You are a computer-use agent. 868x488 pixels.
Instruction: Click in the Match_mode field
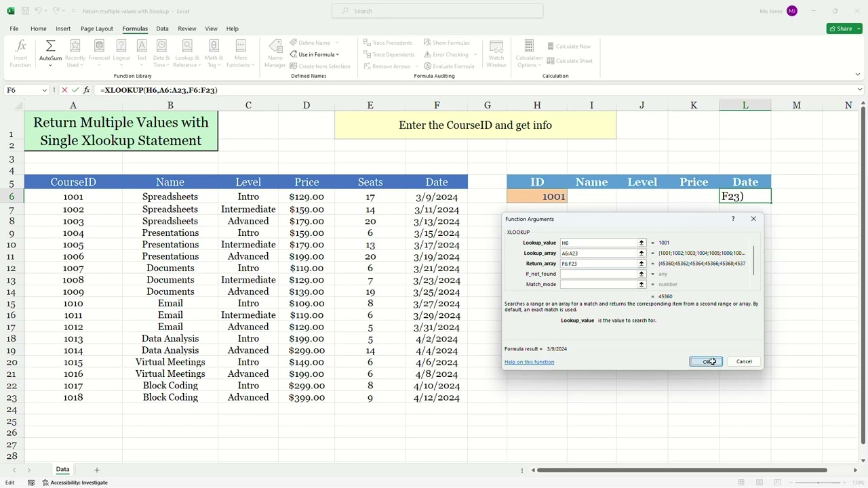(598, 284)
